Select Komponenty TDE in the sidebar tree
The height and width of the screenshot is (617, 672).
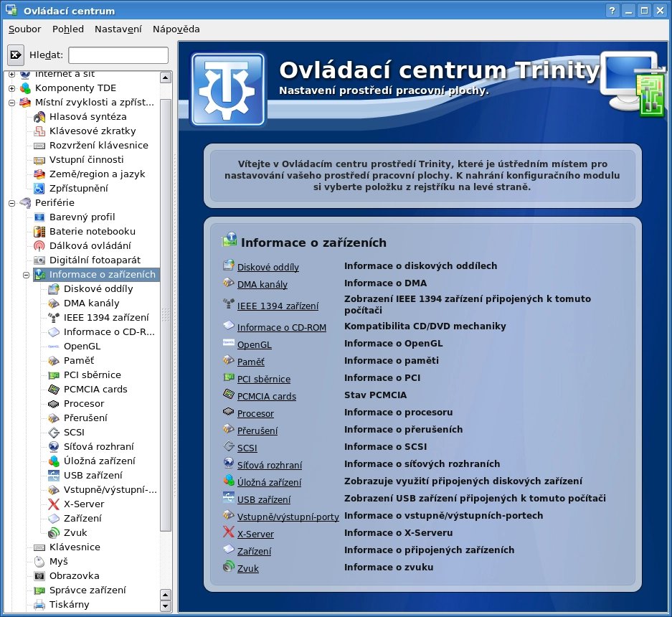tap(75, 88)
